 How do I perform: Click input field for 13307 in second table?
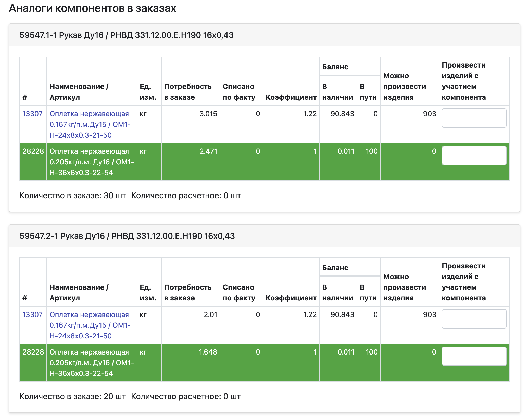[x=474, y=319]
